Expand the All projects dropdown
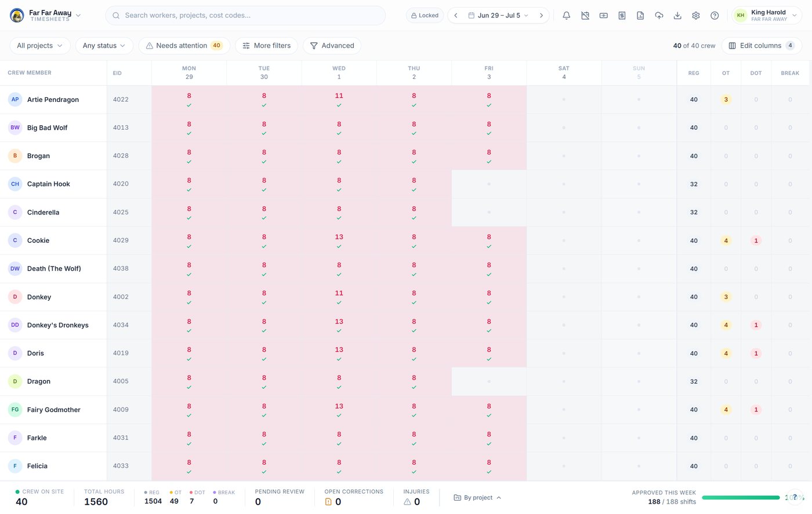This screenshot has height=514, width=812. (x=40, y=46)
